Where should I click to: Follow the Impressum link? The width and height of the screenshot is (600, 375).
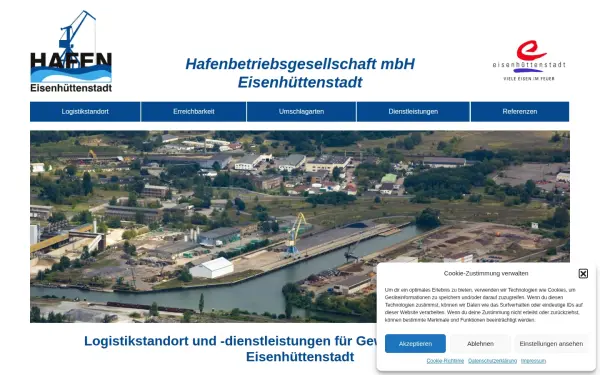tap(533, 361)
